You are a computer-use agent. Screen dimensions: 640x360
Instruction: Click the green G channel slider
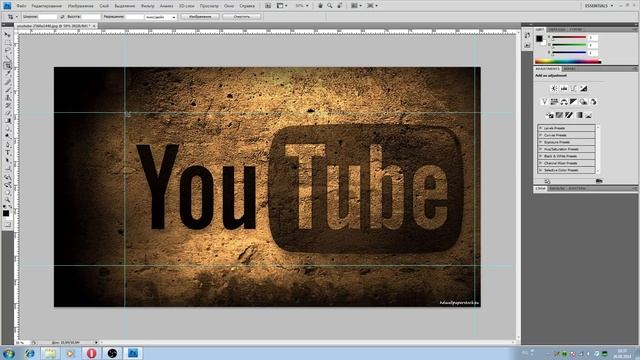point(569,45)
